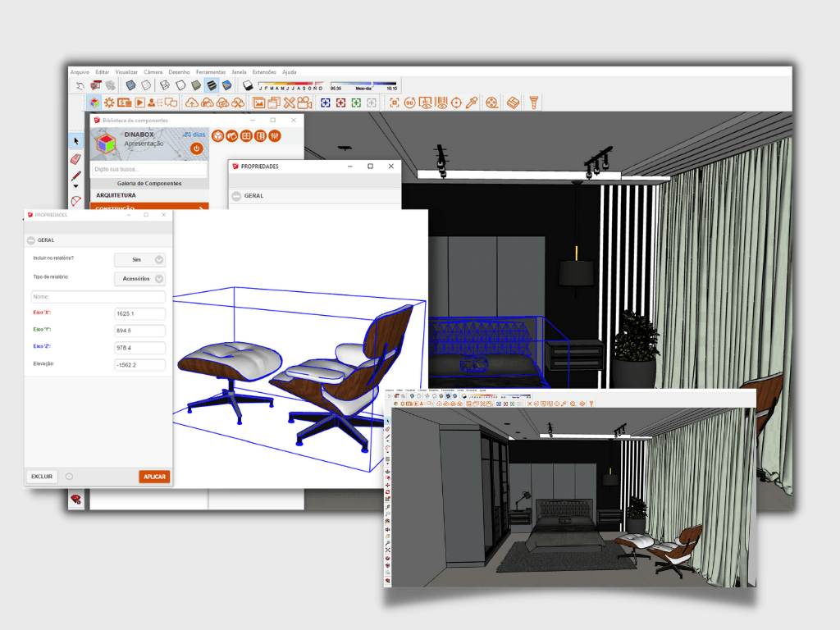
Task: Click the green target crosshair toolbar icon
Action: [x=356, y=103]
